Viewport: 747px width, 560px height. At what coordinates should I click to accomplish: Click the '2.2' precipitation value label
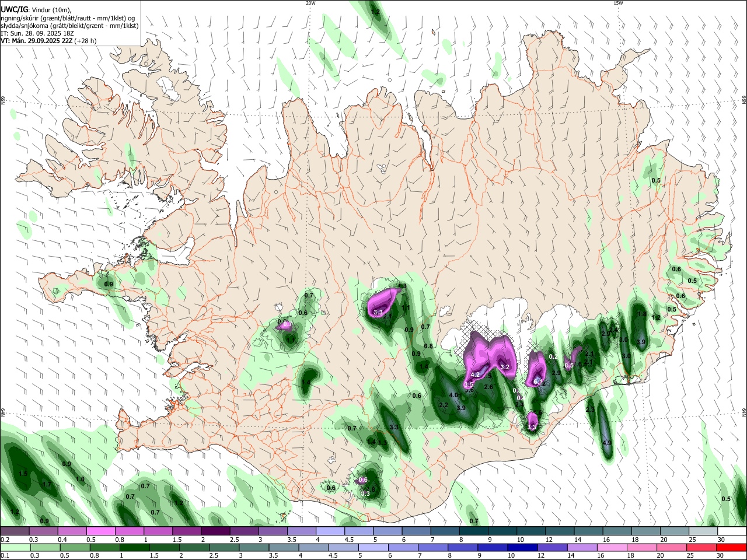[x=444, y=405]
